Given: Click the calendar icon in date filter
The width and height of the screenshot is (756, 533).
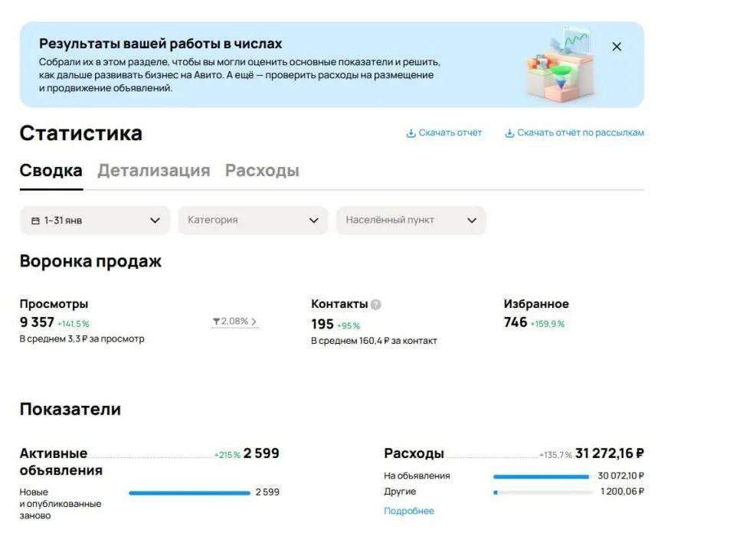Looking at the screenshot, I should click(x=35, y=221).
